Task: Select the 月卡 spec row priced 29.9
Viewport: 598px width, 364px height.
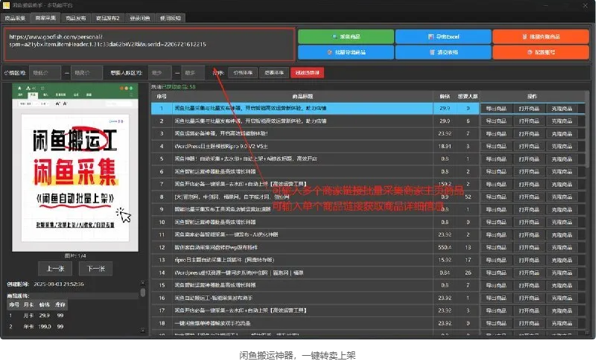Action: point(36,316)
